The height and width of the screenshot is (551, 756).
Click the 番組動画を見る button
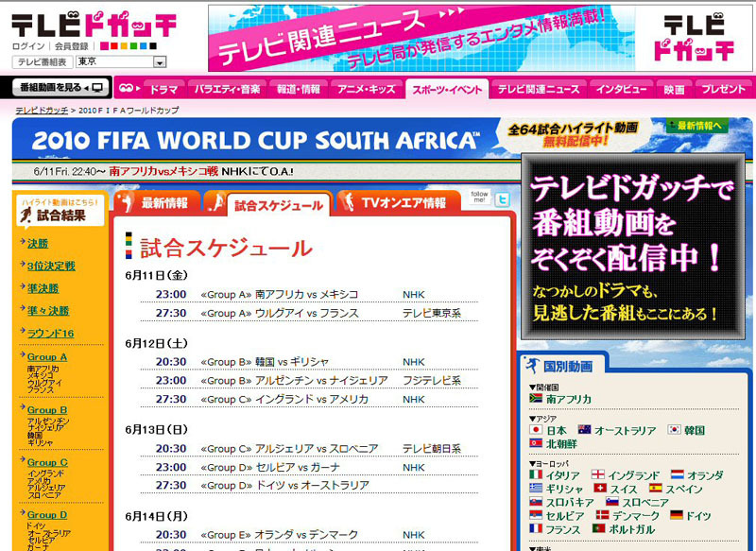60,88
